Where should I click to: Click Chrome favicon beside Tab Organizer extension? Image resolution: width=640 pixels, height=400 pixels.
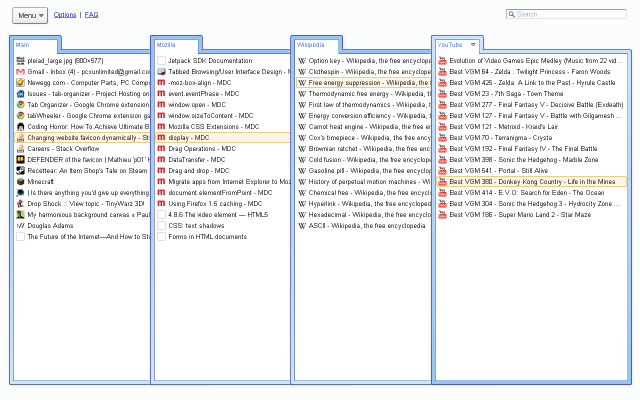(20, 105)
